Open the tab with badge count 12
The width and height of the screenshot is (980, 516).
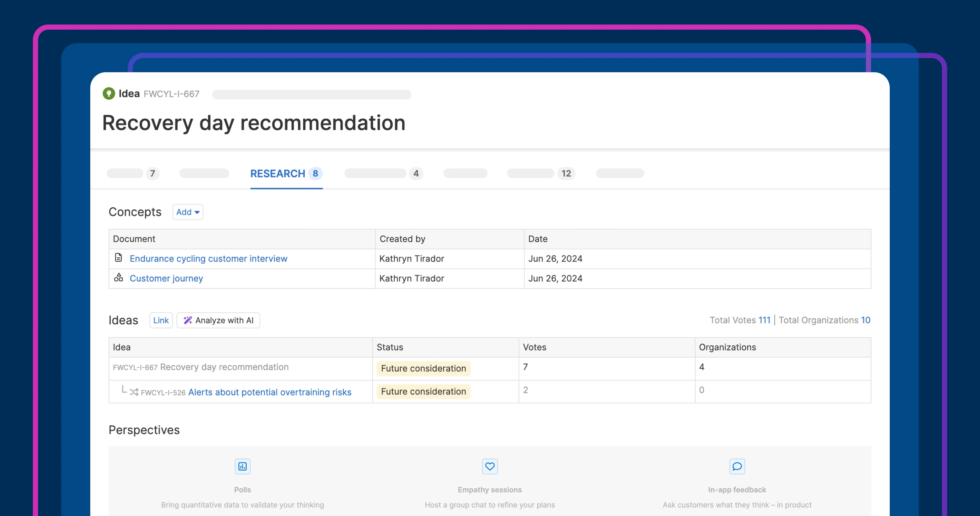(x=540, y=174)
